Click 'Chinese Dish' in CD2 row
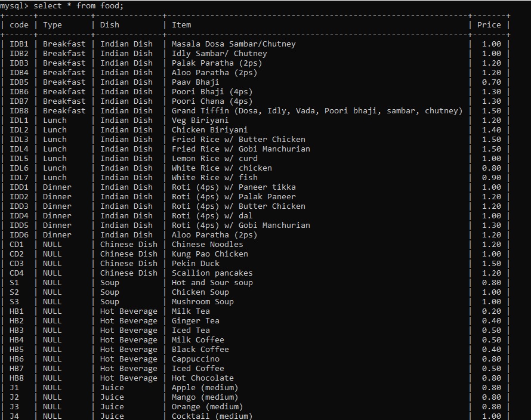 coord(129,254)
